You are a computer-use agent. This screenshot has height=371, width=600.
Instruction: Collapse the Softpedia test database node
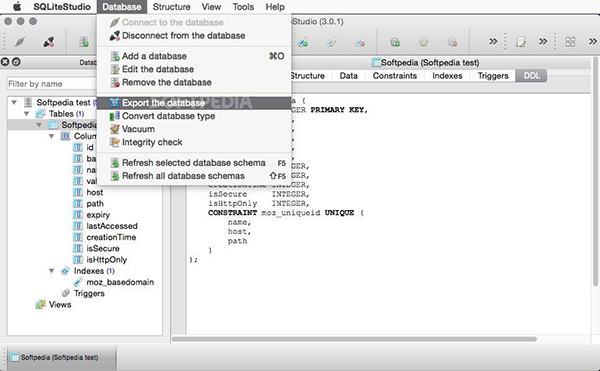pyautogui.click(x=14, y=102)
